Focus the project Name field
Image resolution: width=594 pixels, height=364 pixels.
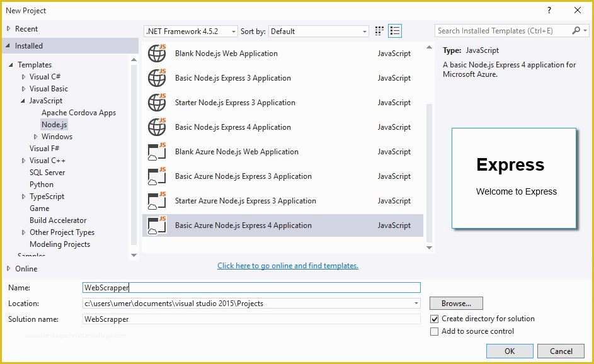pos(251,288)
